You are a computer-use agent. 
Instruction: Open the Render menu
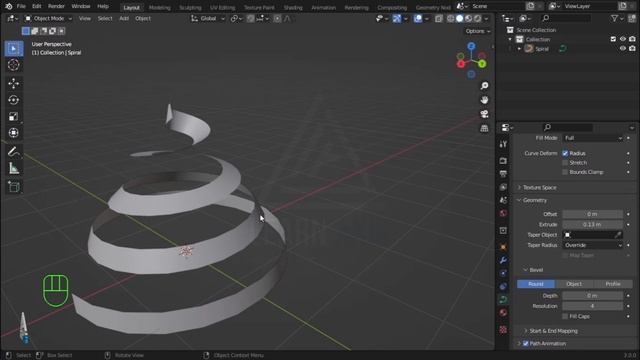56,7
